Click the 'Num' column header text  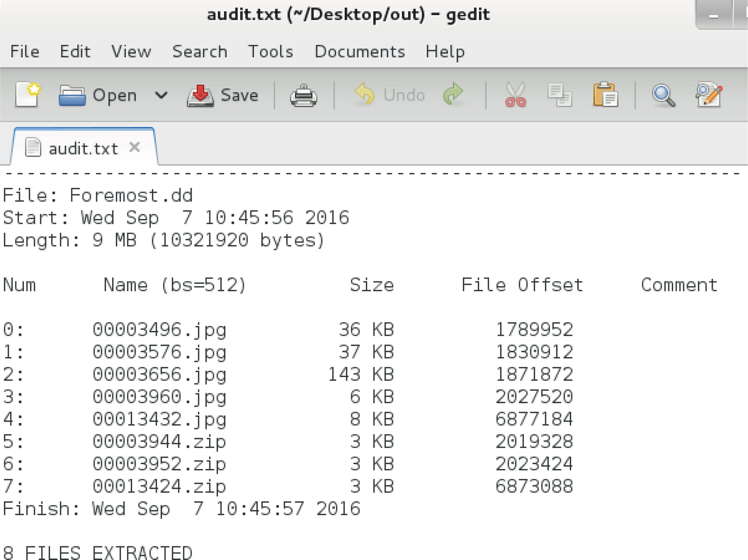click(x=20, y=285)
